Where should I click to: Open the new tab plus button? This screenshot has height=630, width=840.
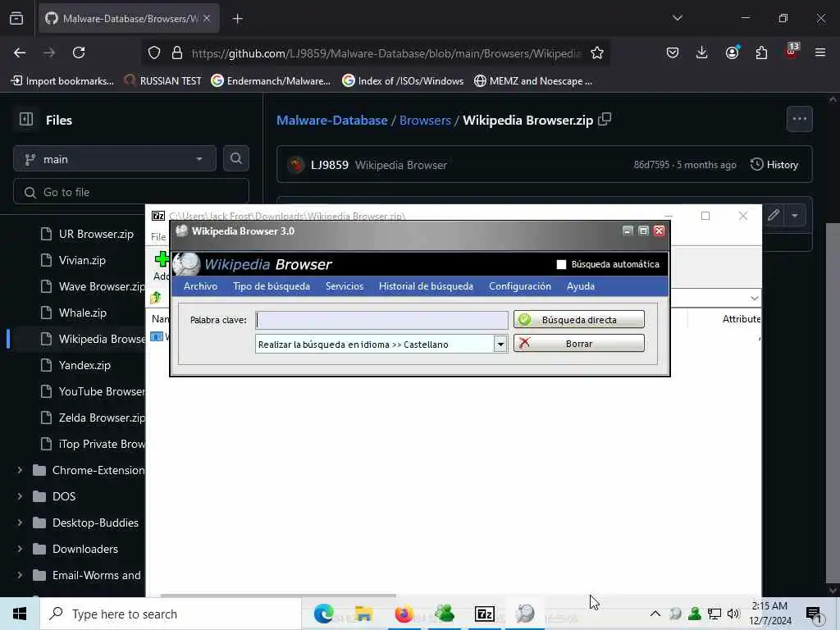[237, 19]
